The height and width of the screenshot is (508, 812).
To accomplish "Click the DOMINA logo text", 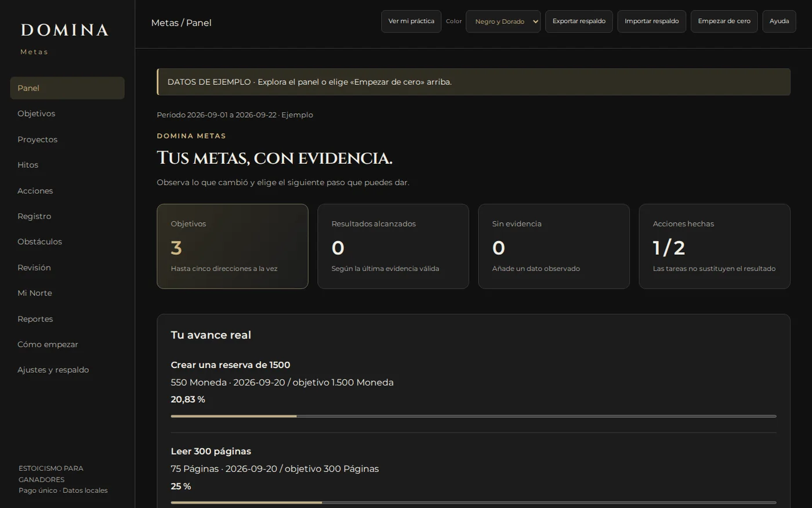I will coord(65,30).
